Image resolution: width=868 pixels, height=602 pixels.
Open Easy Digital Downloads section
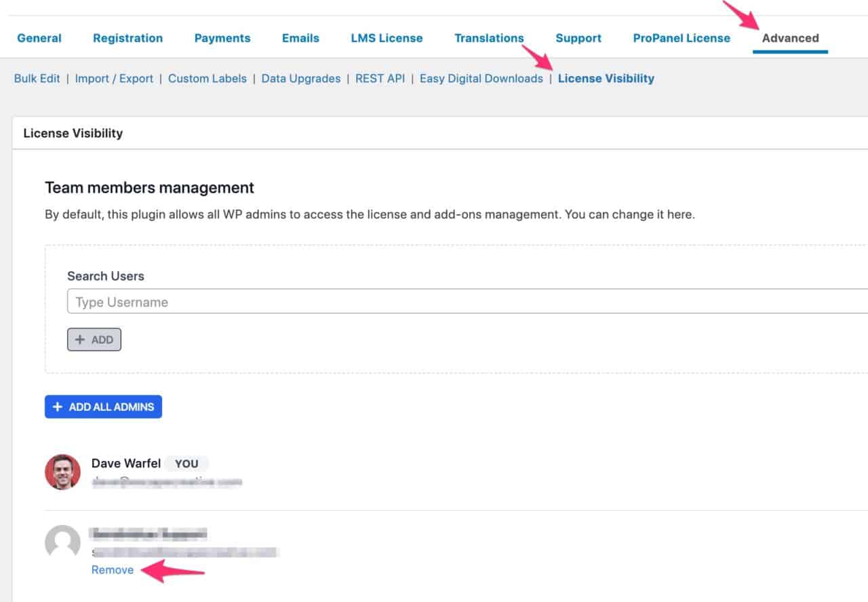coord(481,79)
